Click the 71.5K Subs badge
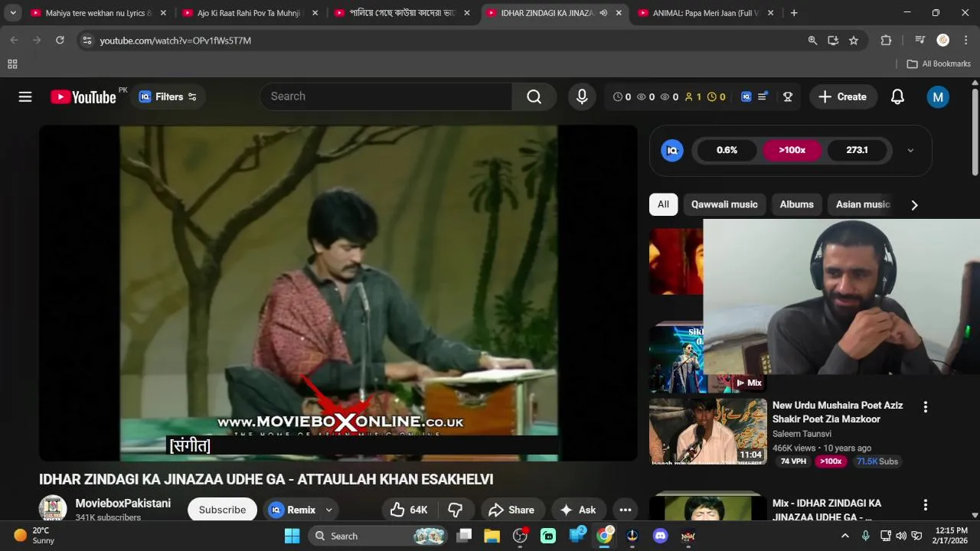The width and height of the screenshot is (980, 551). coord(877,461)
